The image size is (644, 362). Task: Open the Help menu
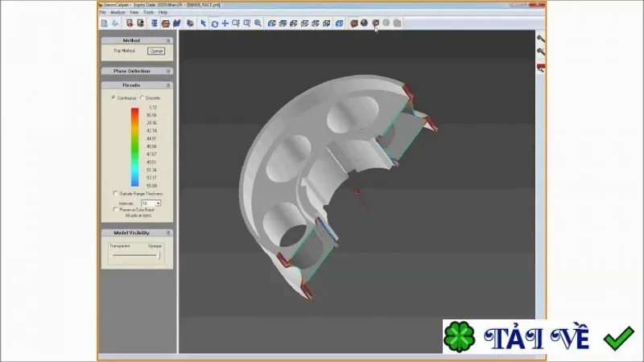163,12
